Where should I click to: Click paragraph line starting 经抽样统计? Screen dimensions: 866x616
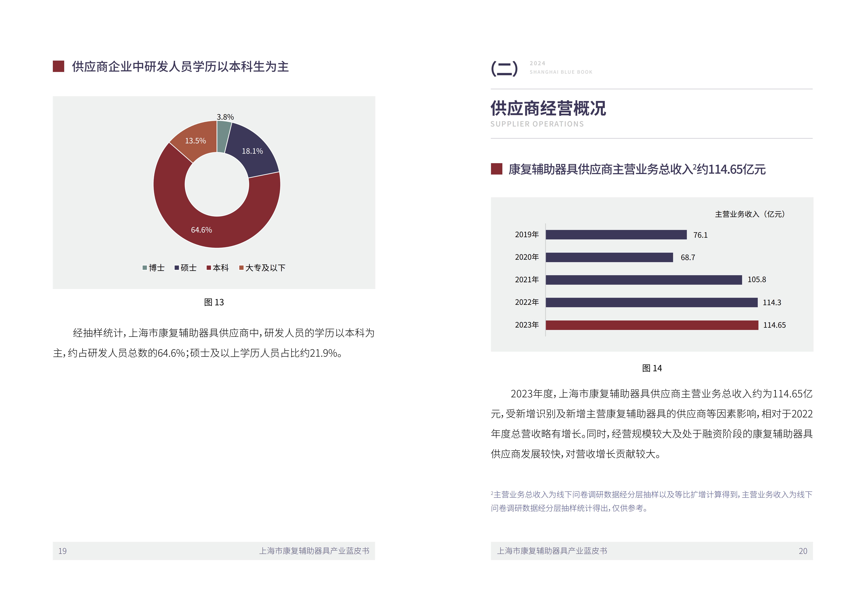pos(224,333)
